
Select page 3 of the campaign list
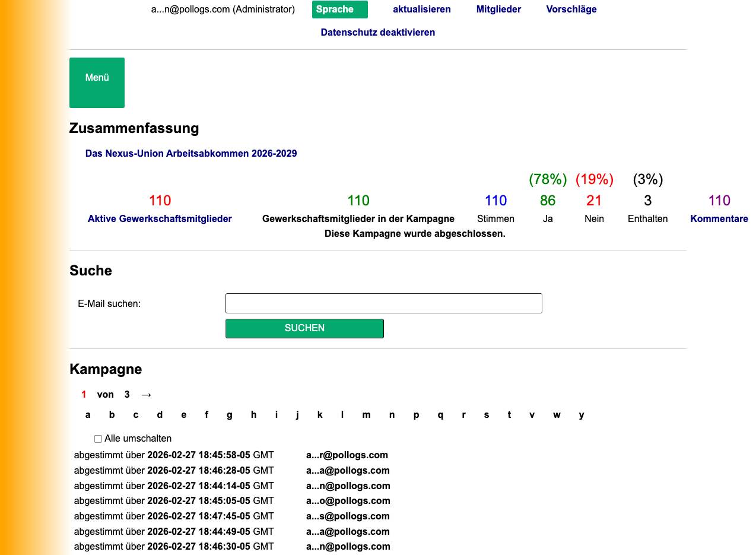pos(127,394)
